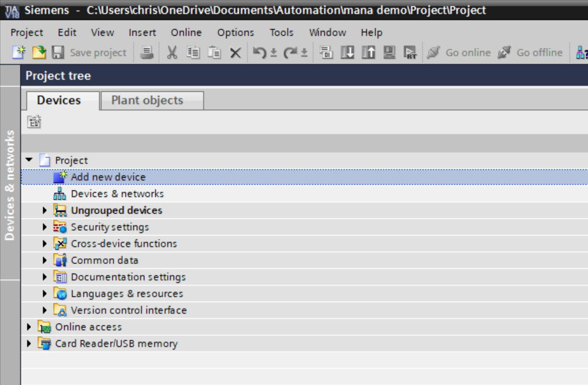The width and height of the screenshot is (588, 385).
Task: Expand the Languages & resources node
Action: click(x=44, y=293)
